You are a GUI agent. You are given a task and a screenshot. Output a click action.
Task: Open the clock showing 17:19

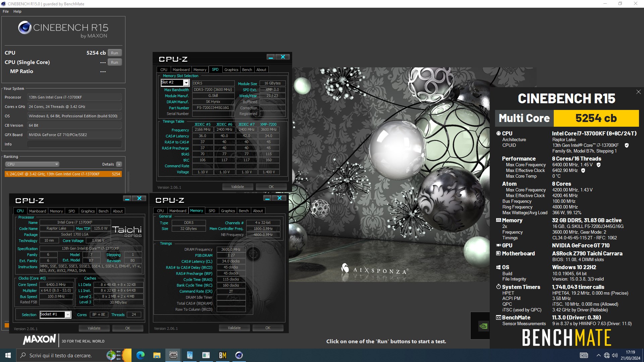coord(630,355)
